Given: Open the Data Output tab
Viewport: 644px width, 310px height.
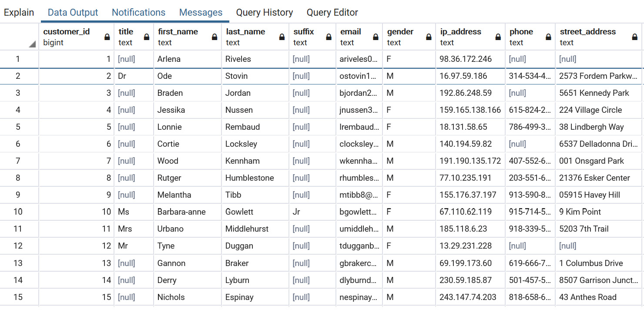Looking at the screenshot, I should (73, 12).
